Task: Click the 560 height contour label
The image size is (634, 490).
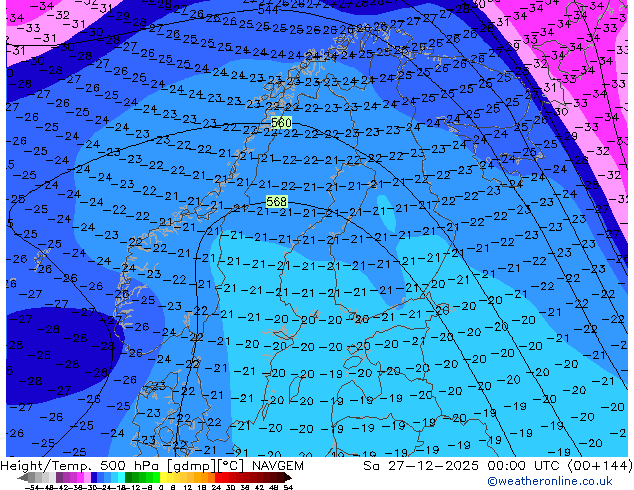Action: point(281,122)
